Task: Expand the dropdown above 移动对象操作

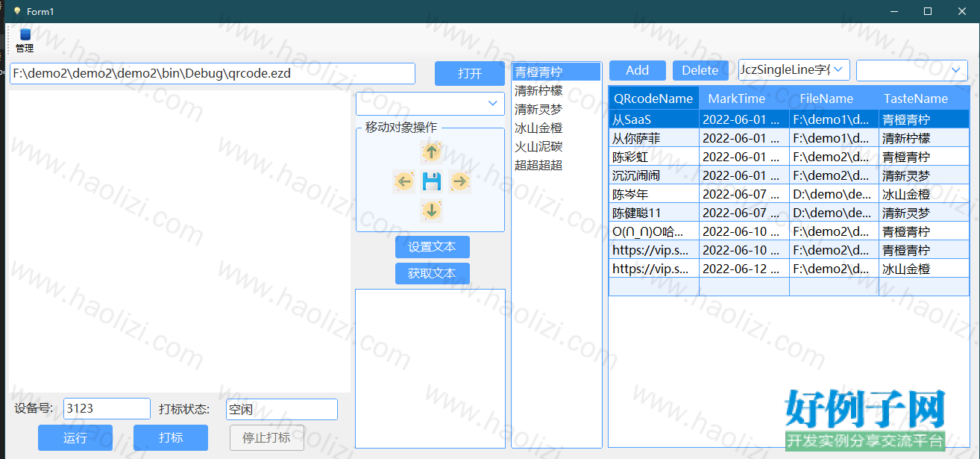Action: point(430,103)
